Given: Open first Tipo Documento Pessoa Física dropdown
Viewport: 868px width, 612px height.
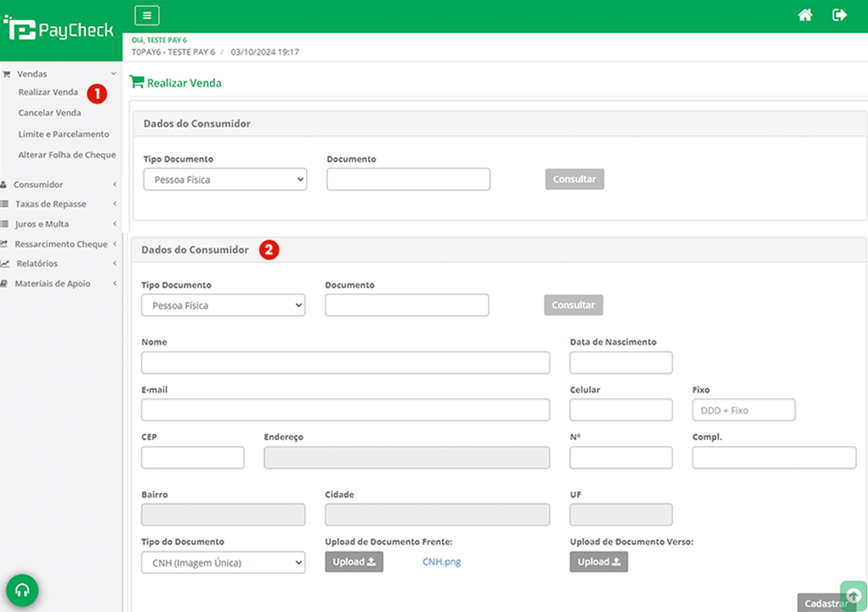Looking at the screenshot, I should pyautogui.click(x=225, y=179).
